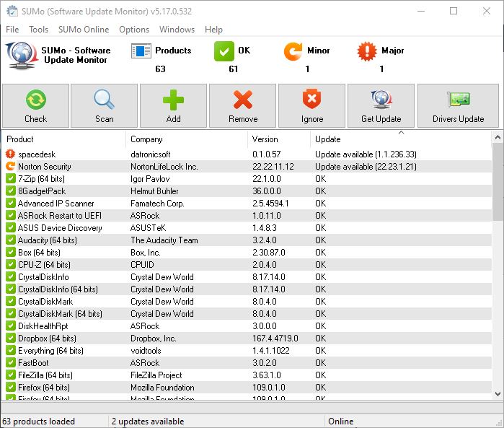The width and height of the screenshot is (504, 428).
Task: Start a Scan for installed software
Action: (104, 106)
